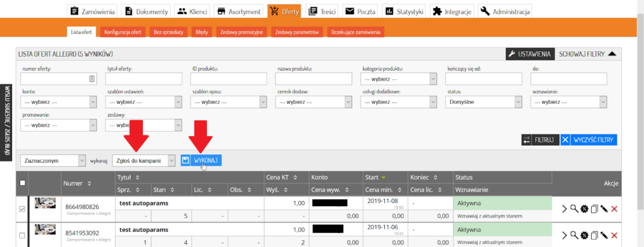Open wznawianie filter dropdown

pyautogui.click(x=569, y=101)
